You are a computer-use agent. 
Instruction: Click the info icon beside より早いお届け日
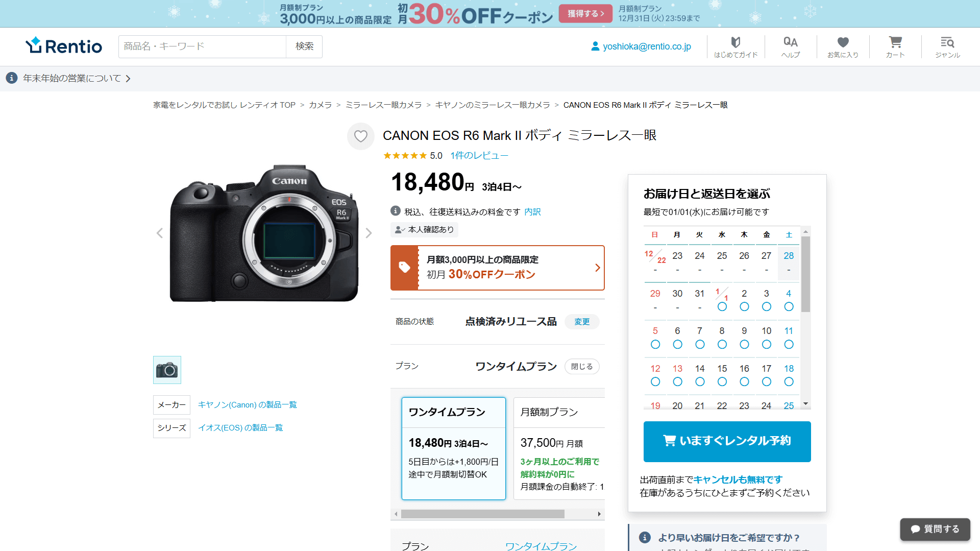645,537
